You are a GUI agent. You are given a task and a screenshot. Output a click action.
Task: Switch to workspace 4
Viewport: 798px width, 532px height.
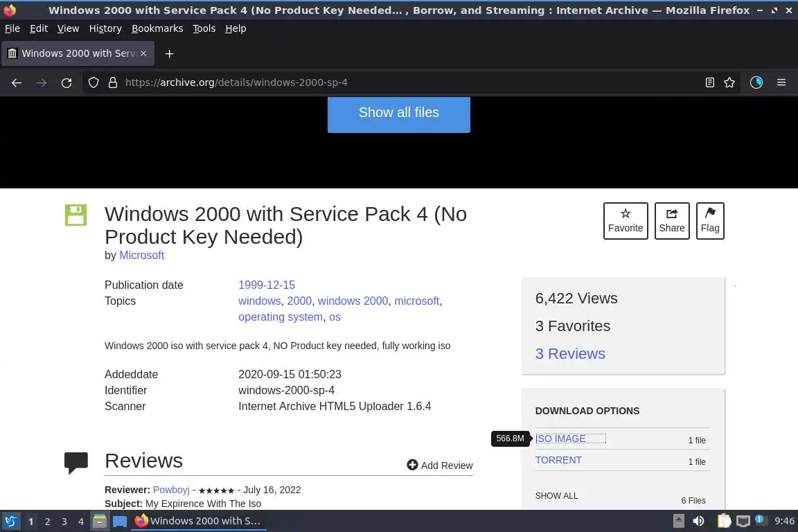pos(81,522)
